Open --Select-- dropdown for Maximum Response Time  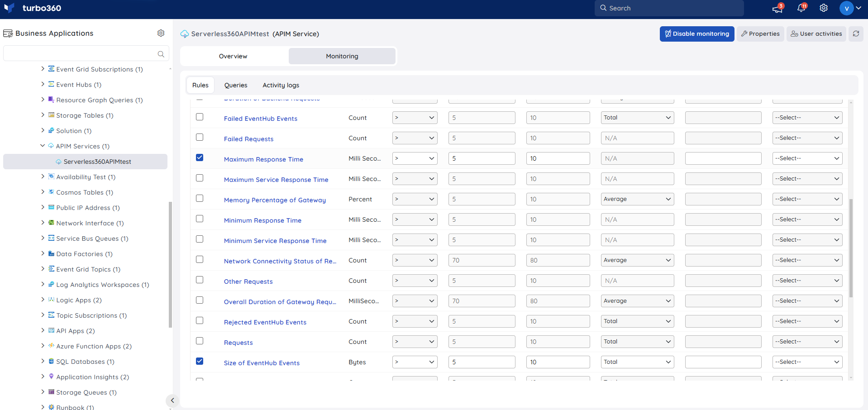tap(807, 158)
